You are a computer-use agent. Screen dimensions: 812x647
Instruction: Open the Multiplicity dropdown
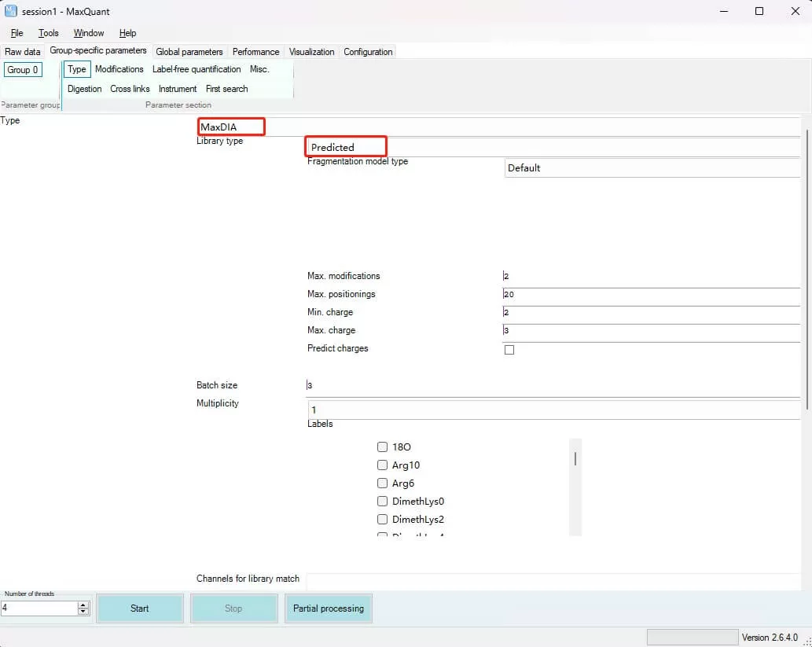[x=552, y=410]
